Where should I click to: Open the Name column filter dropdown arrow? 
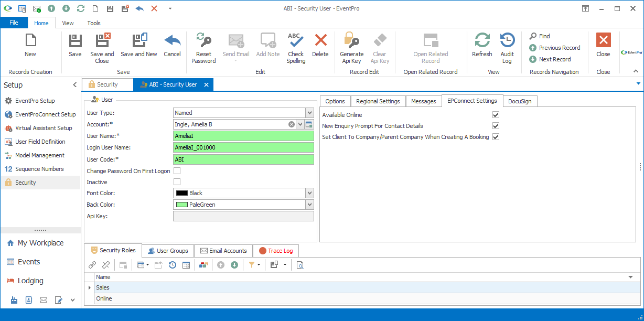(630, 277)
